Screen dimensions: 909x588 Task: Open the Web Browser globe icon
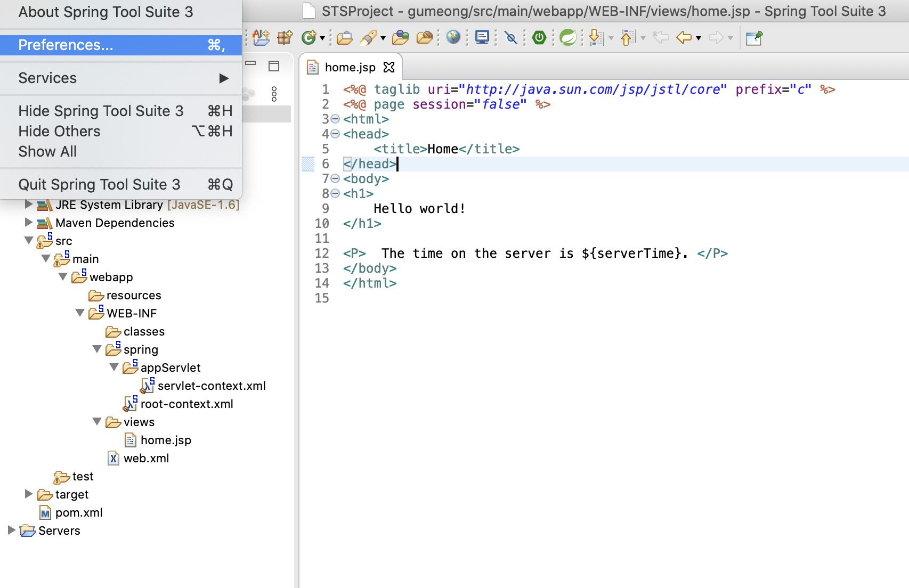point(453,37)
